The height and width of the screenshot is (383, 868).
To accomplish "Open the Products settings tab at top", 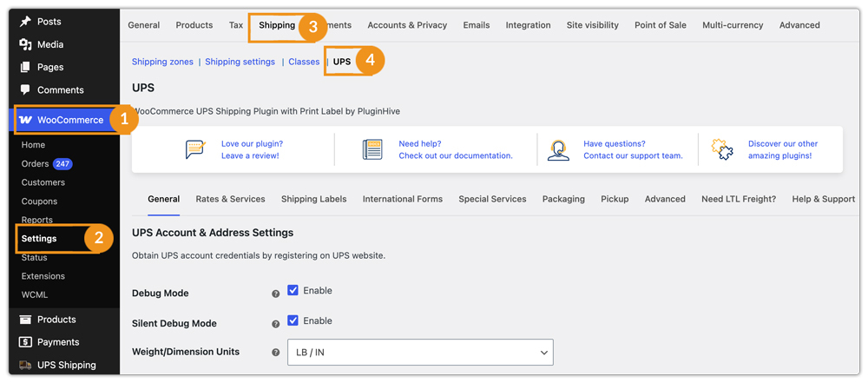I will [194, 25].
